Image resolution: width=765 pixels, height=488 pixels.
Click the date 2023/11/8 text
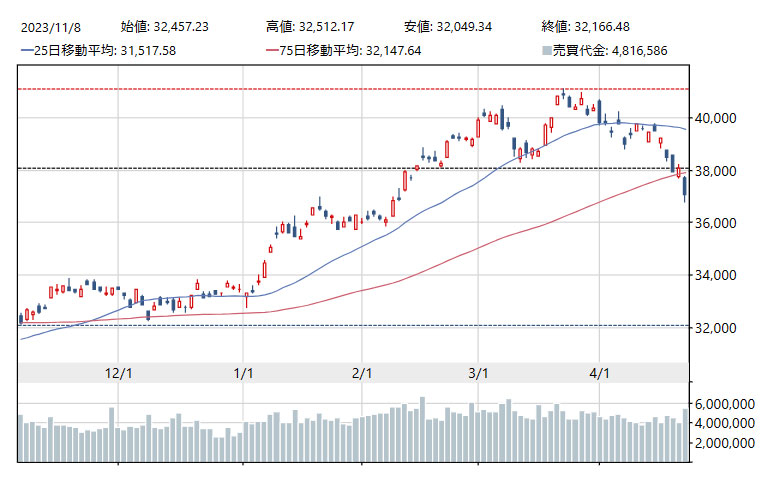pos(51,27)
